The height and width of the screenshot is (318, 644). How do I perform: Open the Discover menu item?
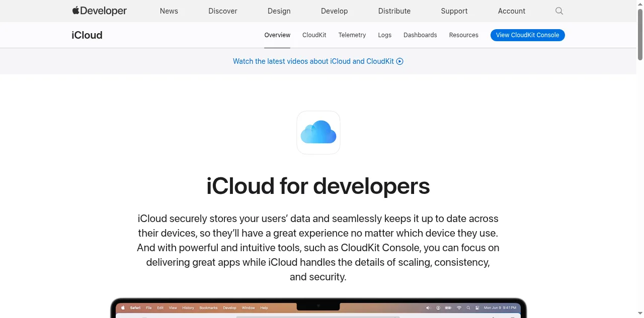(x=223, y=11)
